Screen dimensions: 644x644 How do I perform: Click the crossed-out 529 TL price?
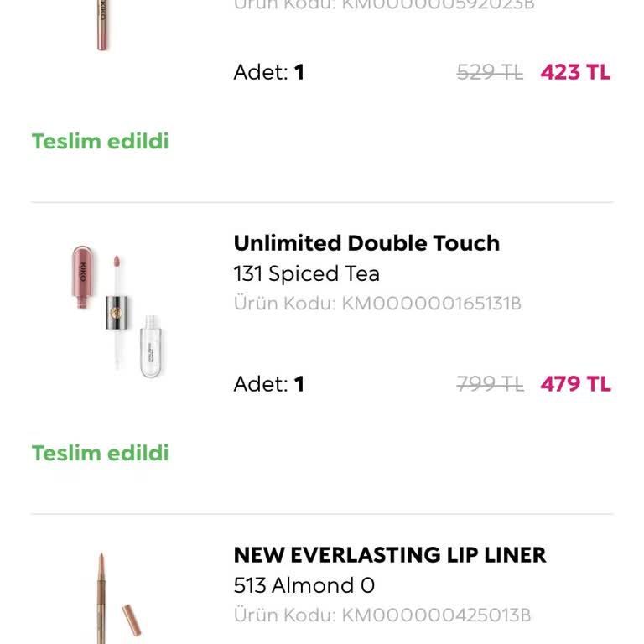pos(490,72)
